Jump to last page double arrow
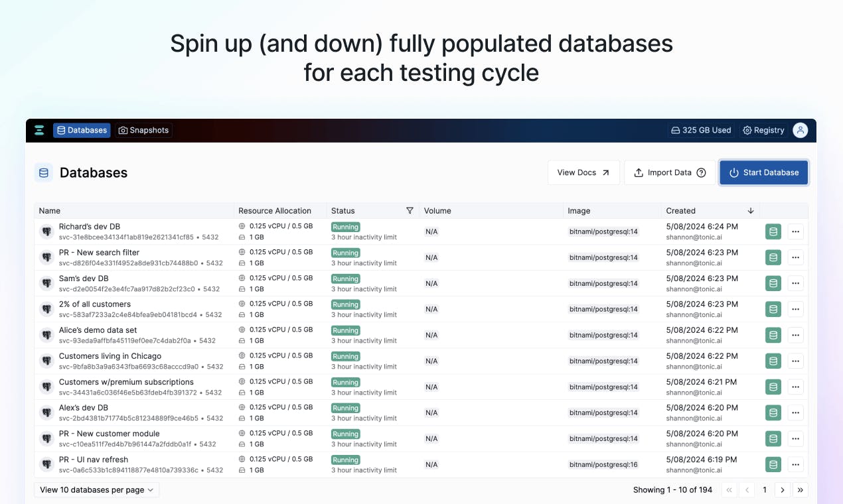Image resolution: width=843 pixels, height=504 pixels. coord(801,490)
